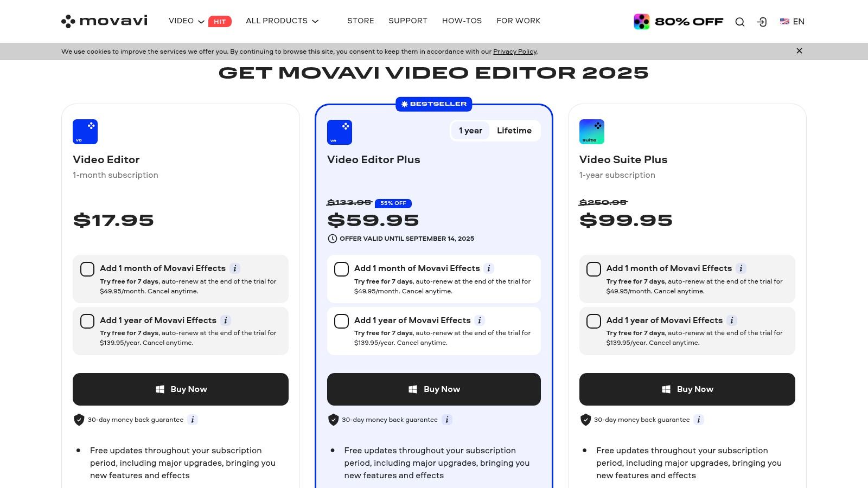Open the info icon next to 30-day money back guarantee

(x=446, y=420)
